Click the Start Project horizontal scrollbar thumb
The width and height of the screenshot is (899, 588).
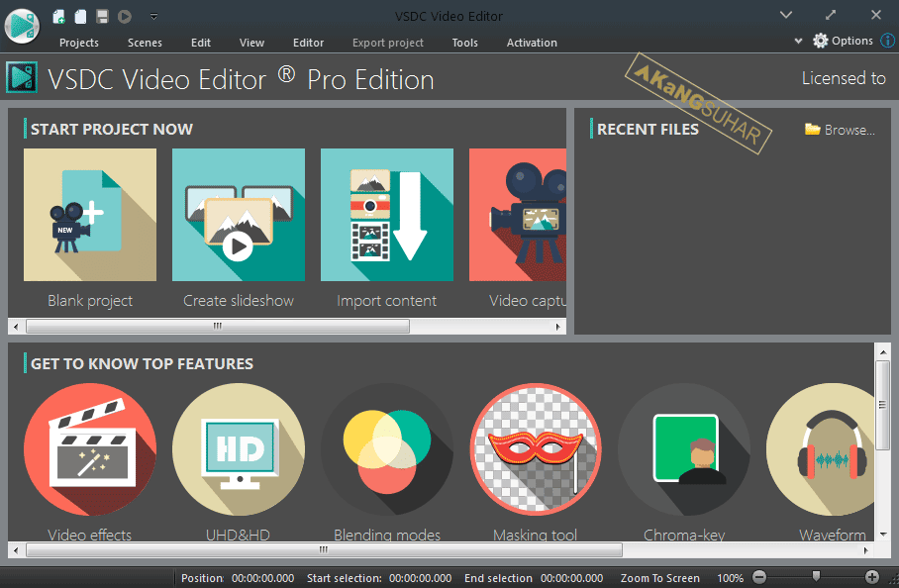[218, 327]
